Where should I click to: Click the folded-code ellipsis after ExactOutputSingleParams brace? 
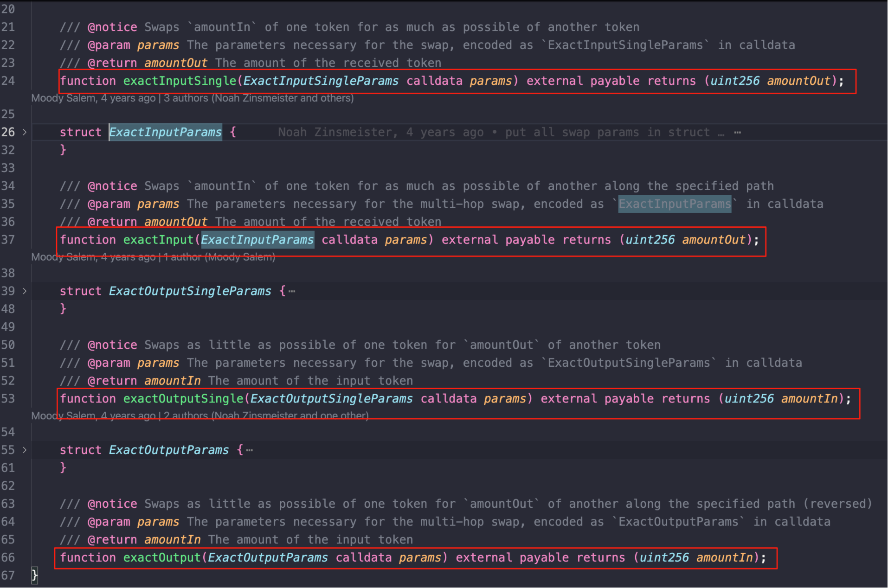tap(292, 292)
